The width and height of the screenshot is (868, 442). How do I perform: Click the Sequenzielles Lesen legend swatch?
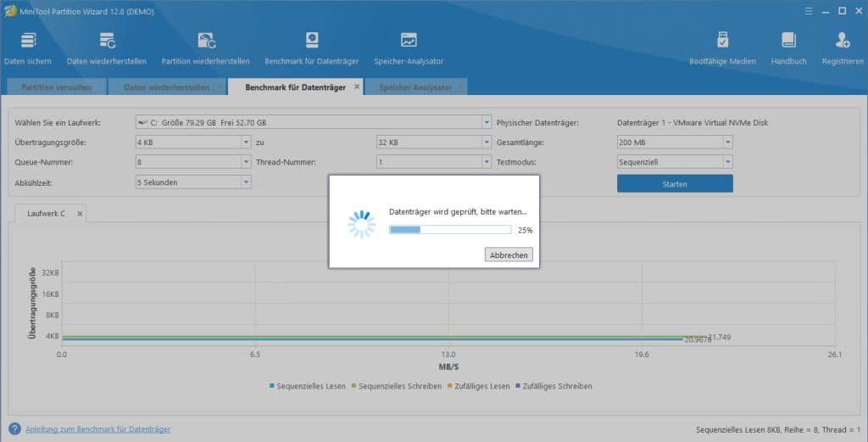(x=272, y=385)
